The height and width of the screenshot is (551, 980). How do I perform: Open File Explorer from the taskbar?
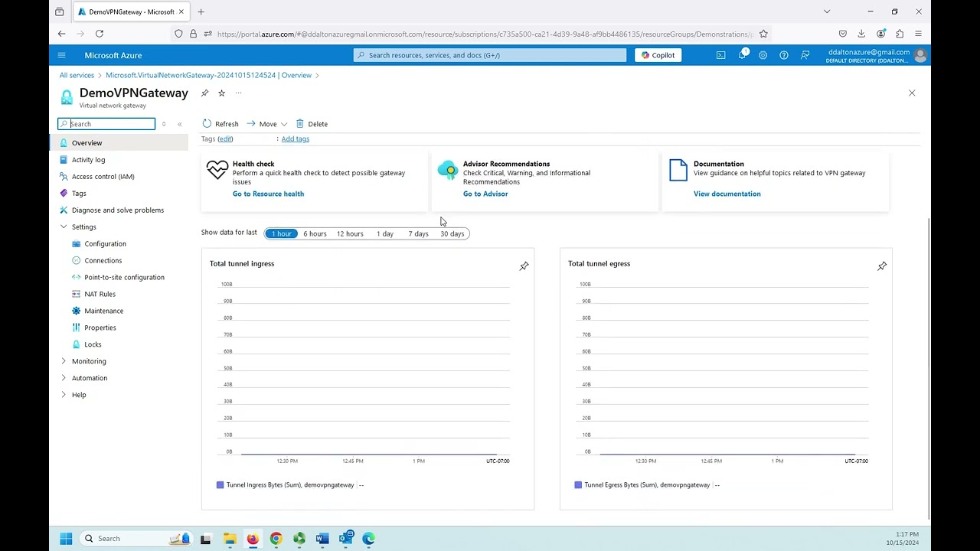[x=229, y=539]
